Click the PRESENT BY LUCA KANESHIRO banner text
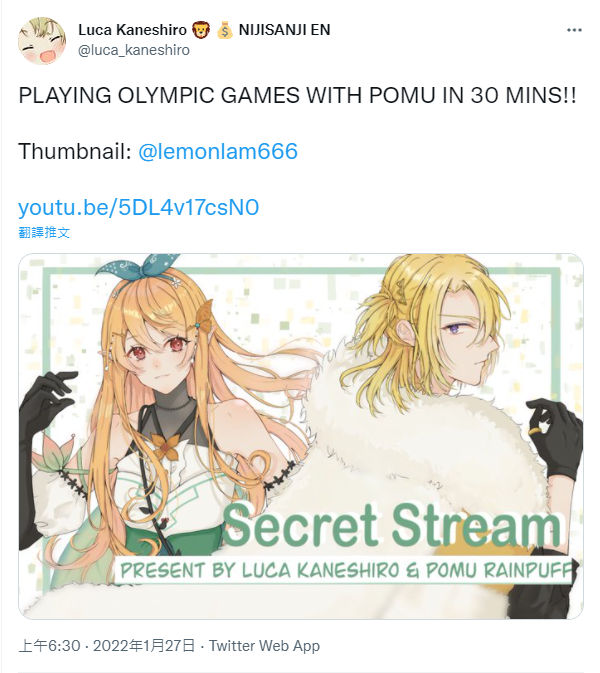This screenshot has width=600, height=673. 346,570
